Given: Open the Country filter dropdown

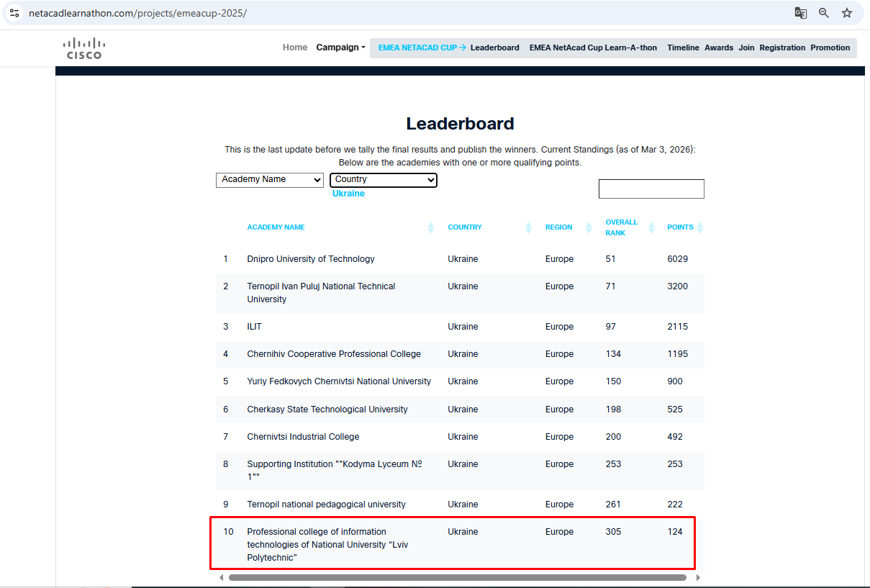Looking at the screenshot, I should (384, 180).
